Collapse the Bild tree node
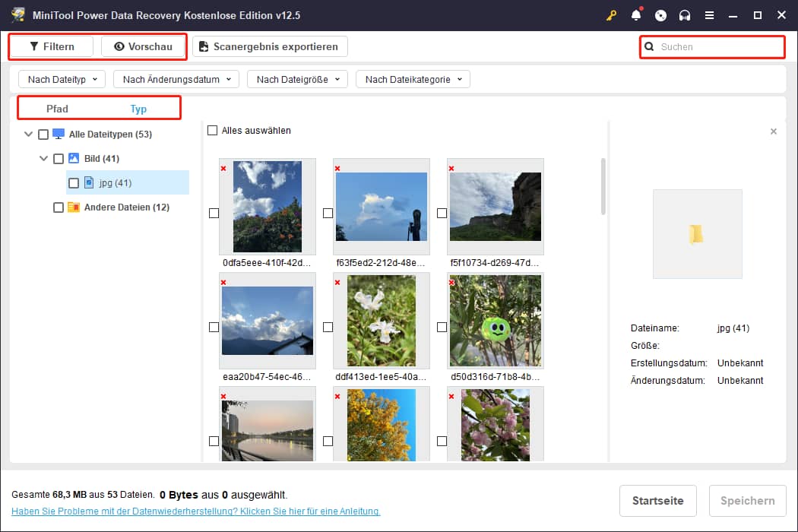This screenshot has height=532, width=798. 44,158
